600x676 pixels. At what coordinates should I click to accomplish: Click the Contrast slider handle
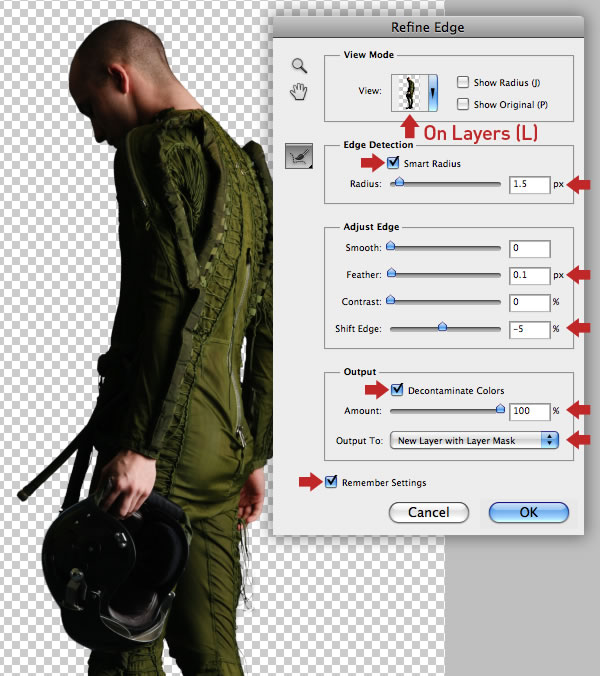pyautogui.click(x=391, y=300)
